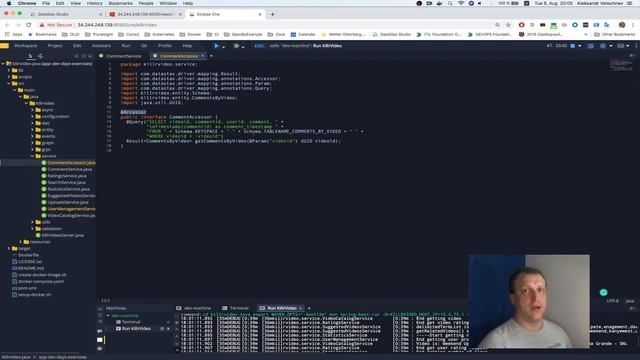This screenshot has width=640, height=360.
Task: Collapse the killrvideo-java project root
Action: [x=3, y=64]
